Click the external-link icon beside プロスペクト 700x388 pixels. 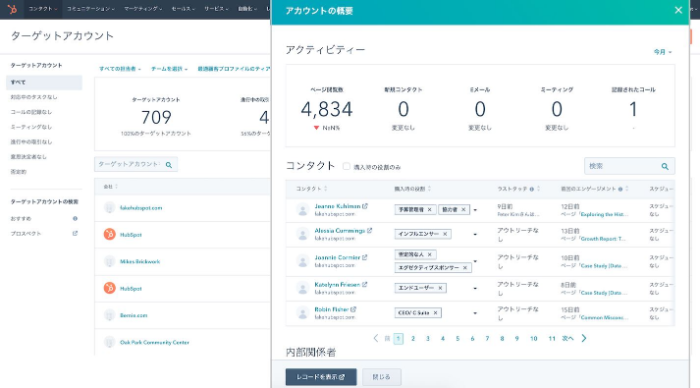tap(75, 233)
